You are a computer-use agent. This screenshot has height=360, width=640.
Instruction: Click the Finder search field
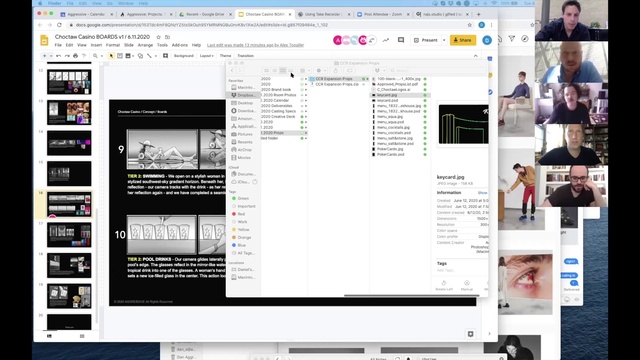tap(439, 71)
